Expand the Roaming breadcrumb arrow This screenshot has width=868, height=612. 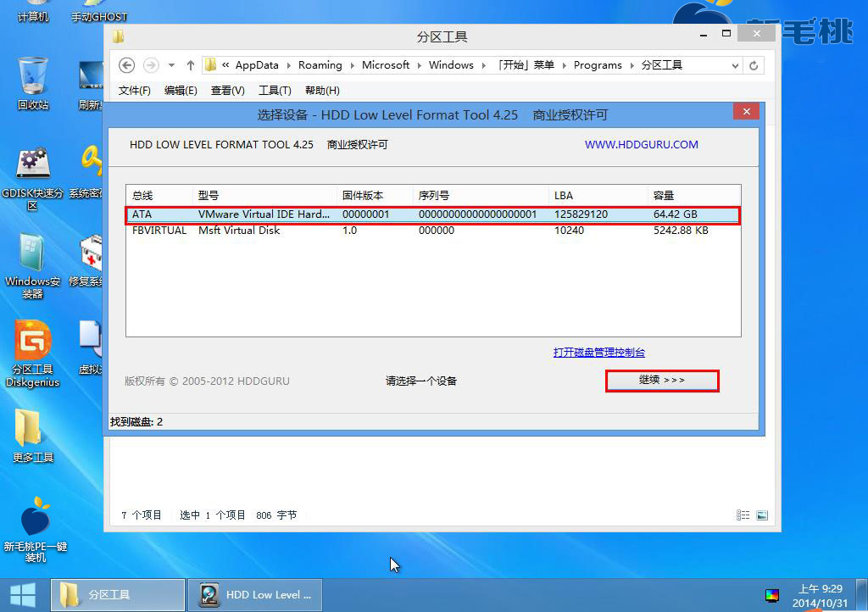[352, 65]
